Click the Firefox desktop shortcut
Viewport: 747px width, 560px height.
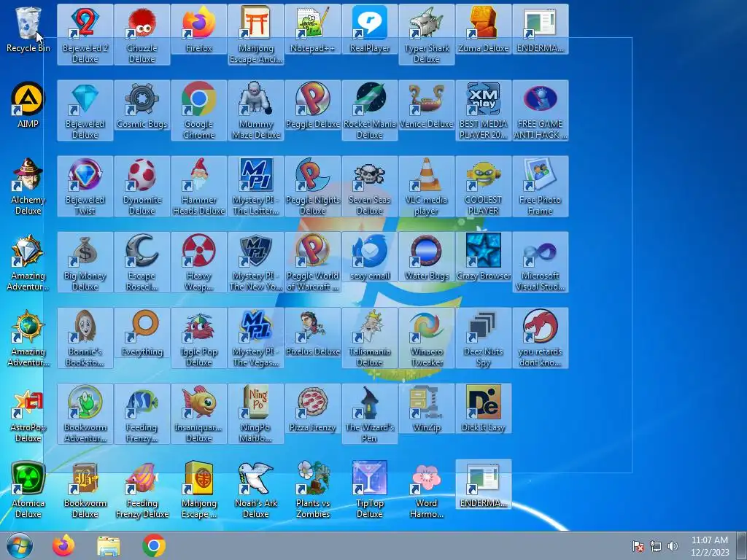click(199, 29)
